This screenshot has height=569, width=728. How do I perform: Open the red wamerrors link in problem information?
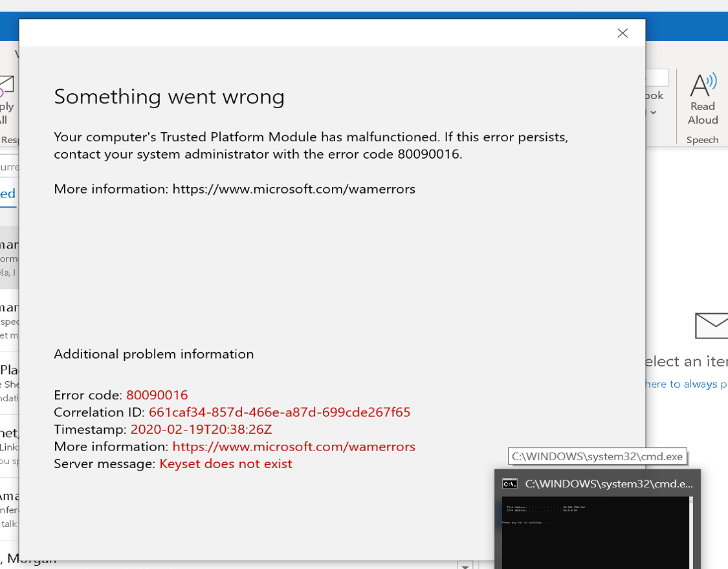293,446
